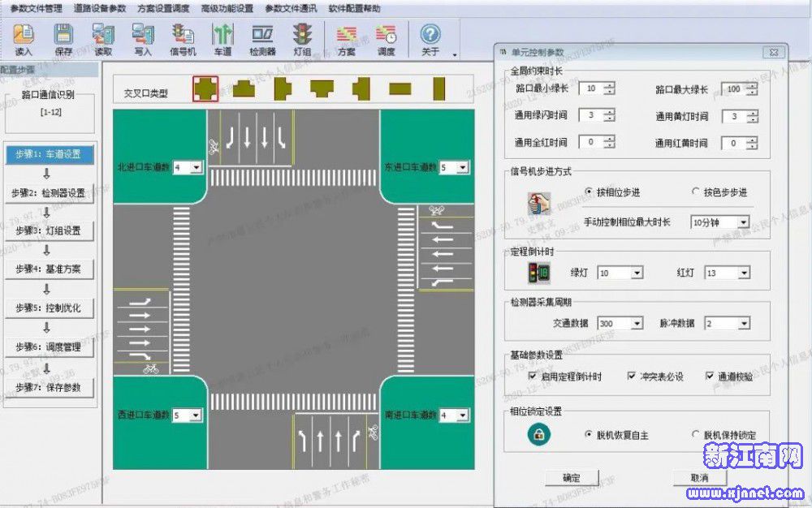Enable the 启用定程倒计时 checkbox
The width and height of the screenshot is (812, 508).
pos(533,377)
